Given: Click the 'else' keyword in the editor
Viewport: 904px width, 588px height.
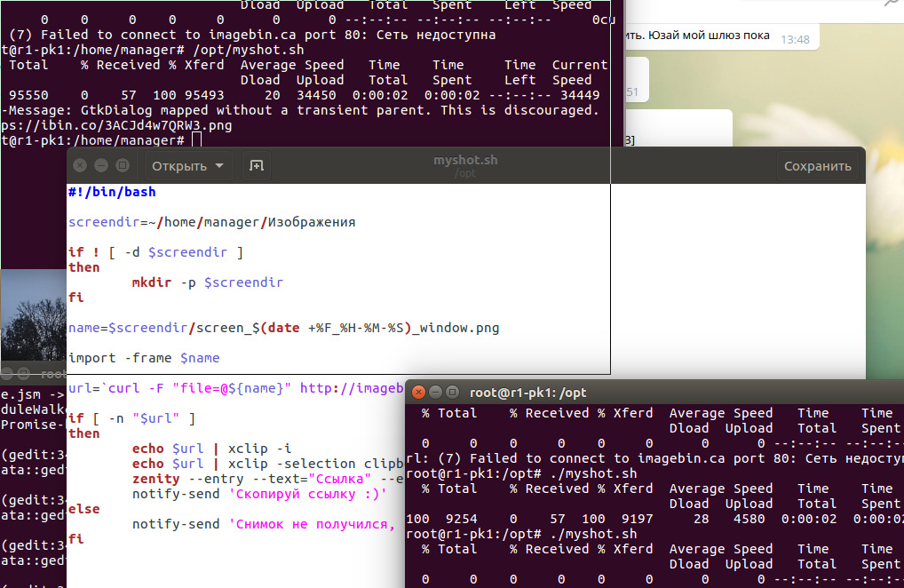Looking at the screenshot, I should (x=84, y=509).
